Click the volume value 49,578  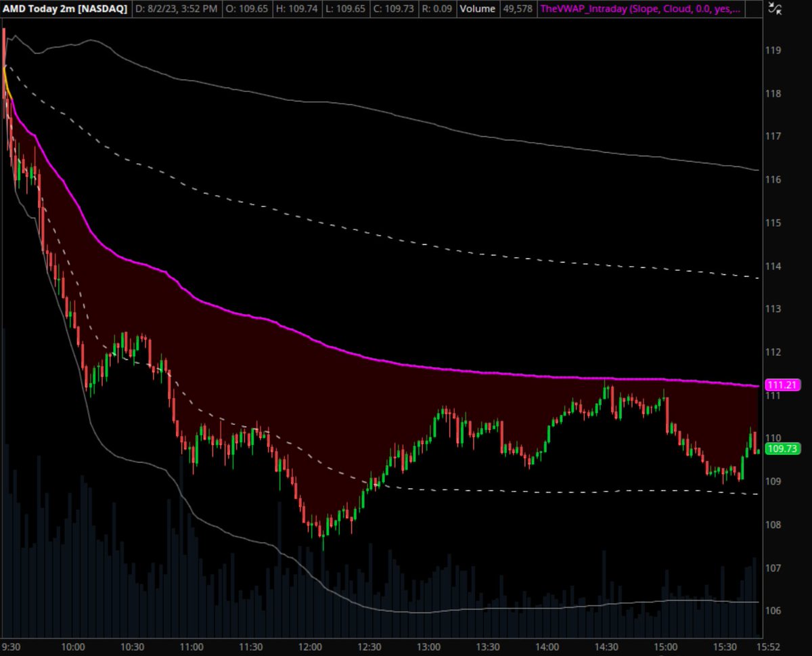point(517,9)
